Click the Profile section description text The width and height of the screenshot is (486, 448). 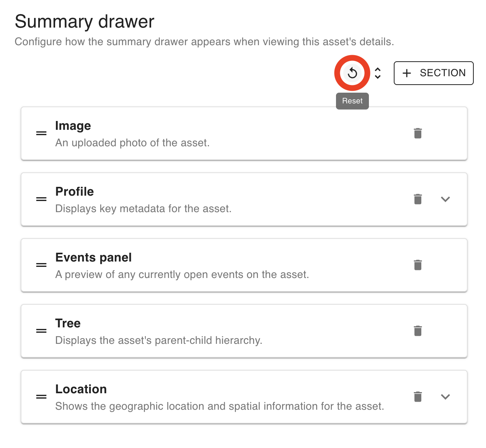point(143,209)
